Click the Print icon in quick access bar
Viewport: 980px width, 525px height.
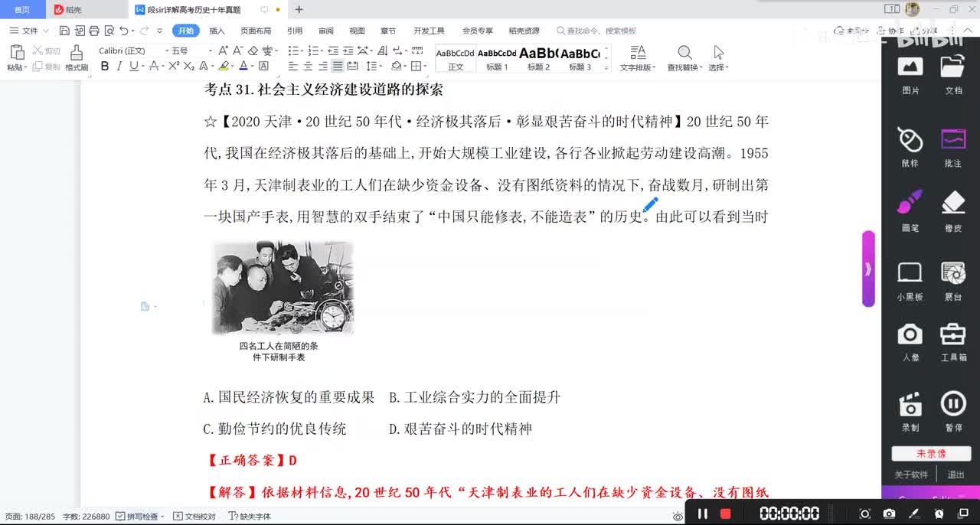[93, 31]
